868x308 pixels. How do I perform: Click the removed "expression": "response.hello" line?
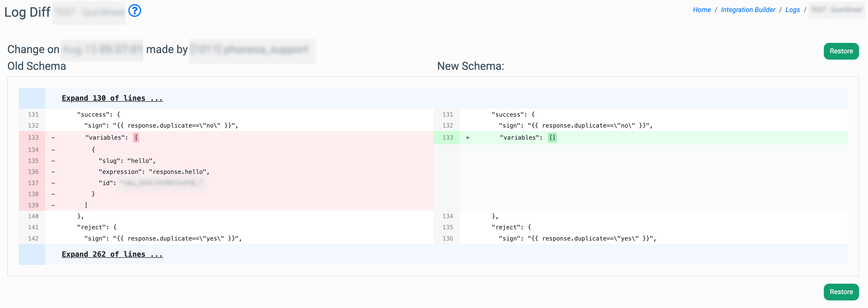[x=154, y=172]
